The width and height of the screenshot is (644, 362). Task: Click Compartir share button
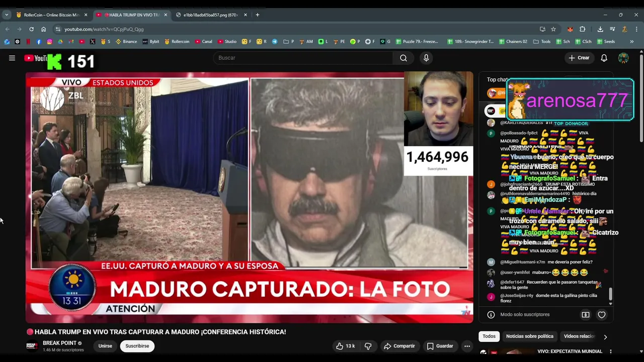399,346
